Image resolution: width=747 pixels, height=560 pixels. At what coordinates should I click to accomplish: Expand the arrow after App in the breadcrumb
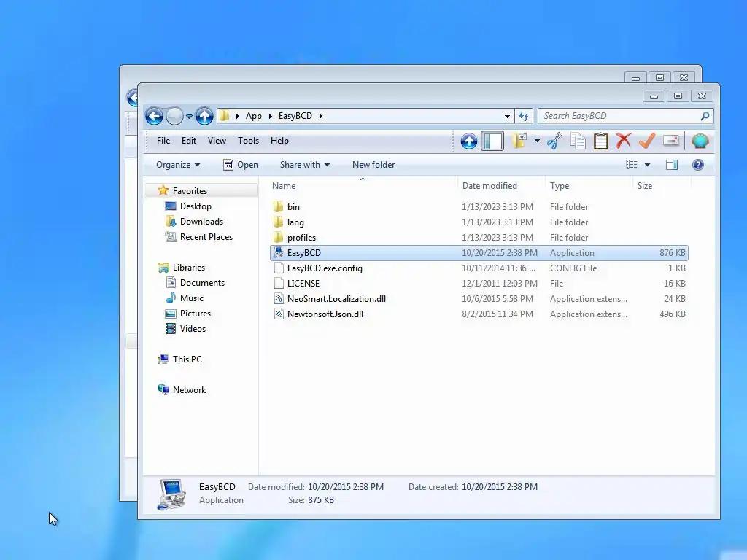[270, 116]
